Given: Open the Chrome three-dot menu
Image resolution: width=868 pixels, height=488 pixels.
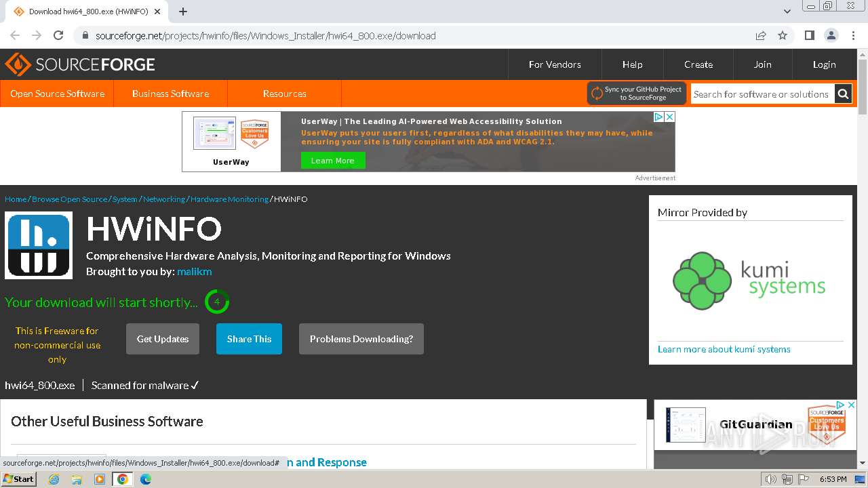Looking at the screenshot, I should (x=853, y=35).
